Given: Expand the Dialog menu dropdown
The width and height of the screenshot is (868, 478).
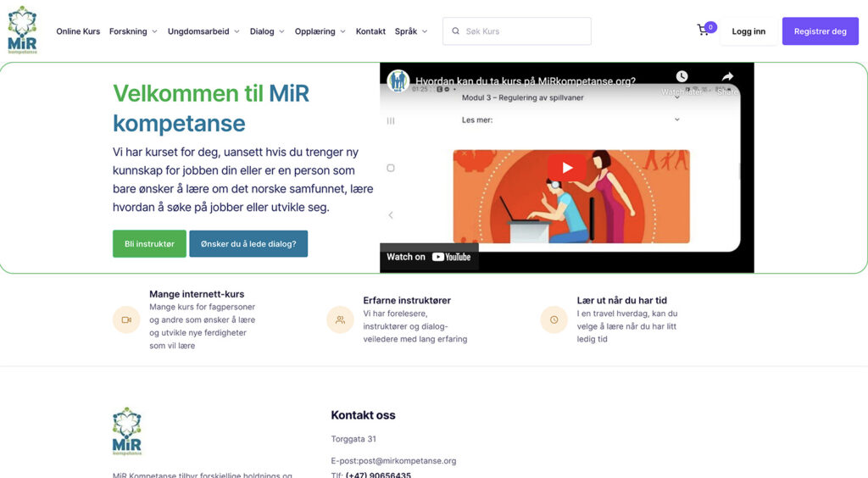Looking at the screenshot, I should coord(267,31).
